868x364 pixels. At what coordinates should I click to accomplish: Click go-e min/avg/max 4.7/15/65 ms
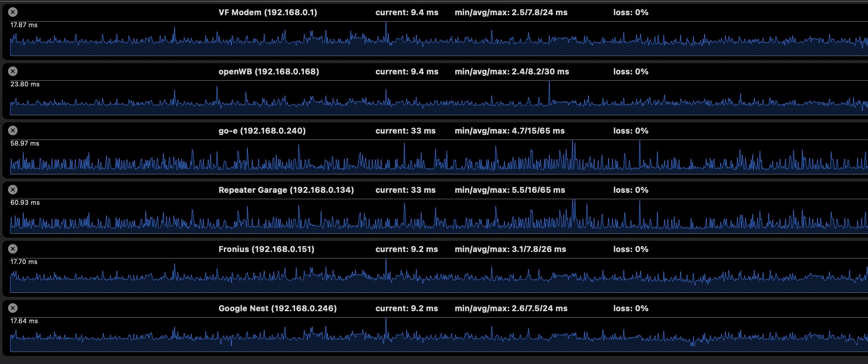(510, 131)
